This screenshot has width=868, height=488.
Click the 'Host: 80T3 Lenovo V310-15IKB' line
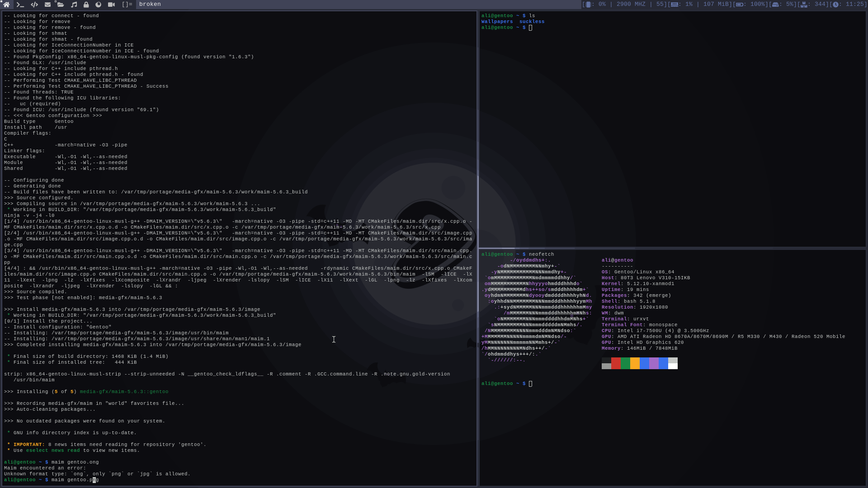tap(646, 278)
